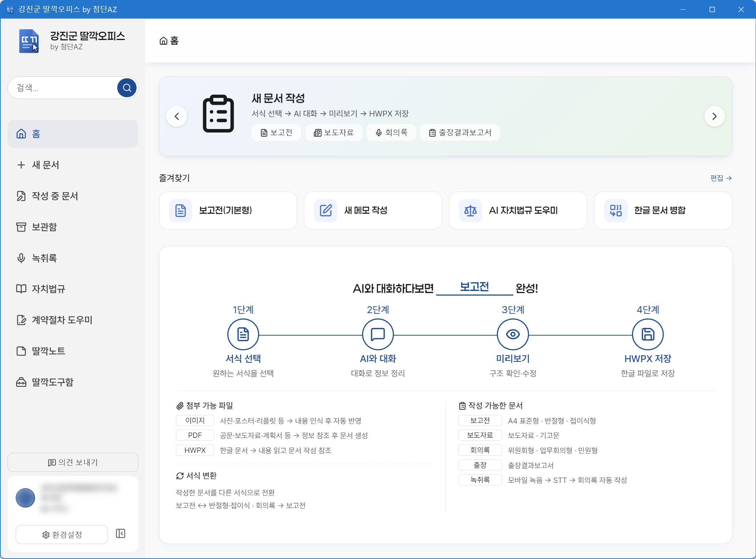
Task: Go to 작성 중 문서 in sidebar
Action: pyautogui.click(x=73, y=196)
